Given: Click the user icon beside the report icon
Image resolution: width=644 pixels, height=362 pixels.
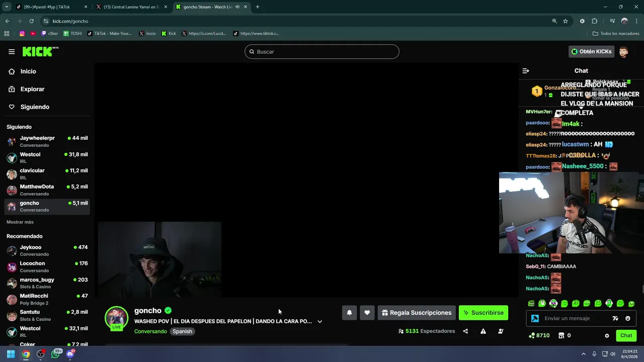Looking at the screenshot, I should coord(501,331).
